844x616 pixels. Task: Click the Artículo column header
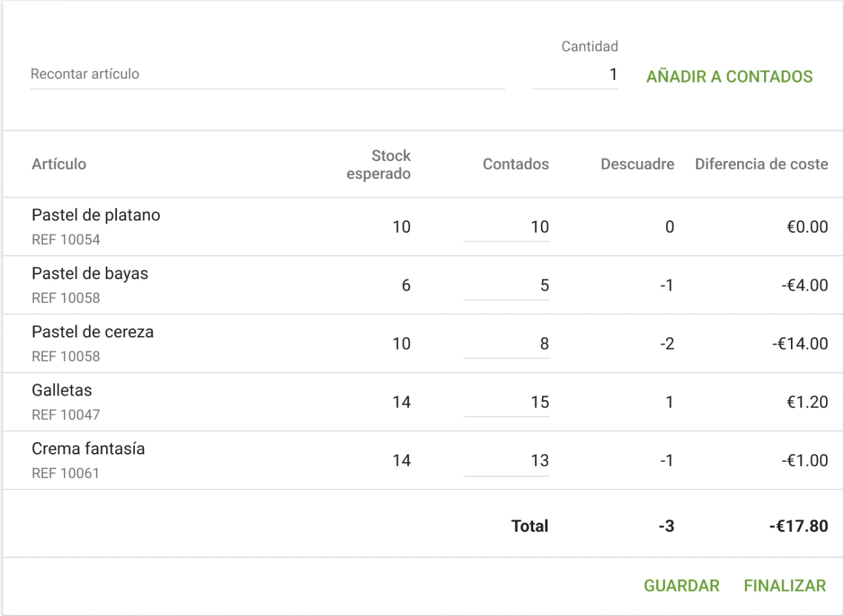59,164
